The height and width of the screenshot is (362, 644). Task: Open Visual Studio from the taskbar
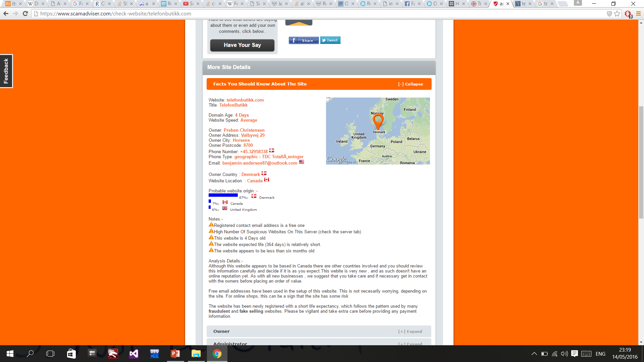tap(133, 354)
